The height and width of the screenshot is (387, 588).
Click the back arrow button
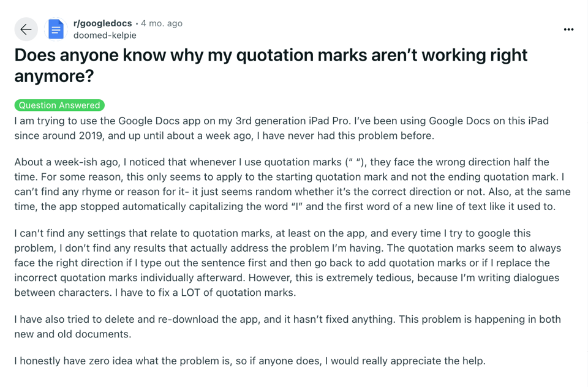(x=26, y=29)
